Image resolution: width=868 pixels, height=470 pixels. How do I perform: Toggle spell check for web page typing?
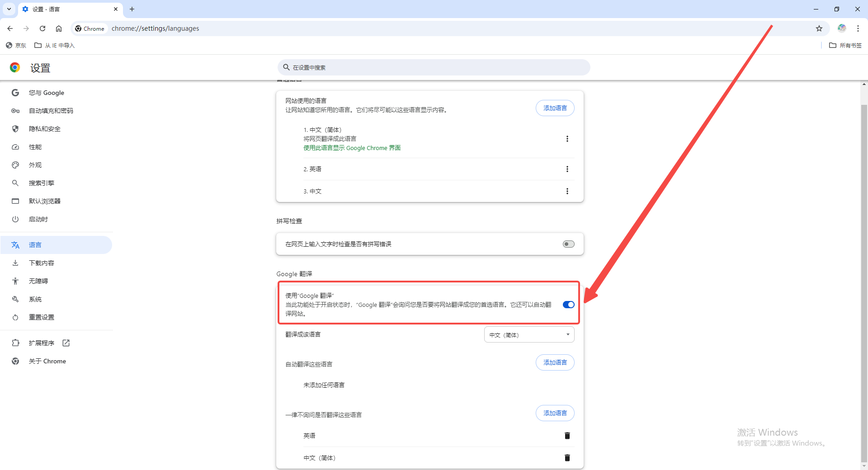coord(569,244)
